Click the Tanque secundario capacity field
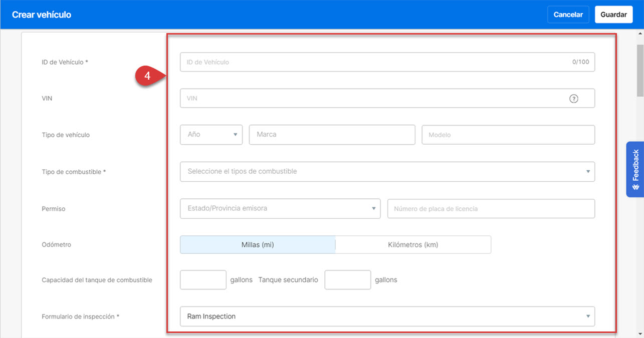Image resolution: width=644 pixels, height=338 pixels. point(348,280)
